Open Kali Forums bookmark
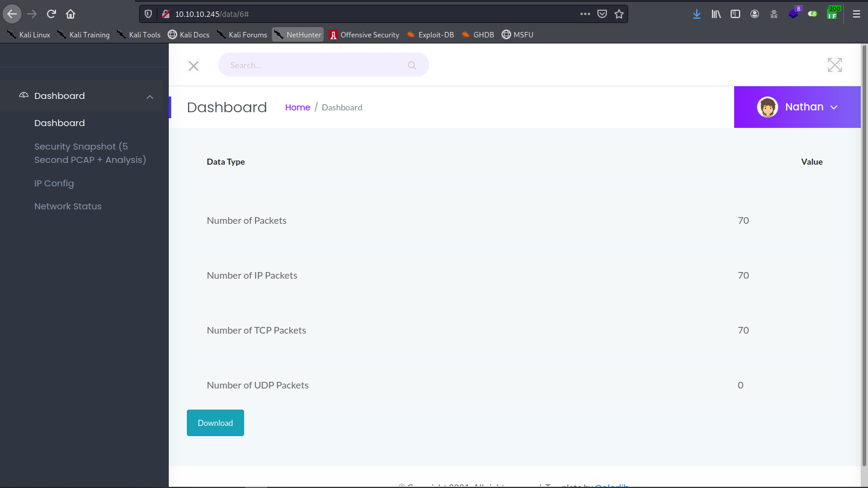 click(x=242, y=35)
